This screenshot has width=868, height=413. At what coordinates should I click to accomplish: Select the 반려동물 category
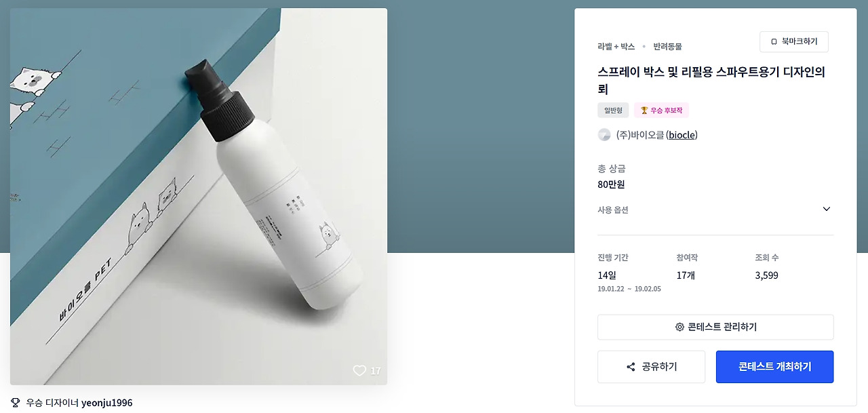667,47
